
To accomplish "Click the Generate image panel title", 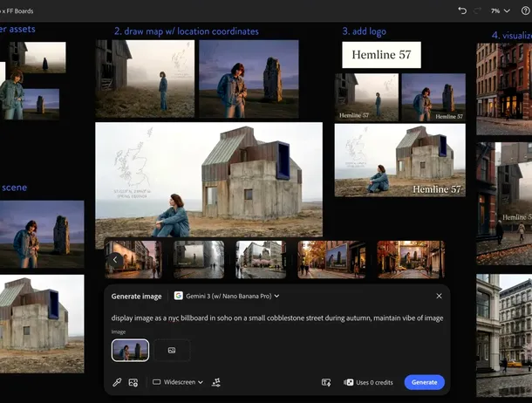I will (136, 297).
